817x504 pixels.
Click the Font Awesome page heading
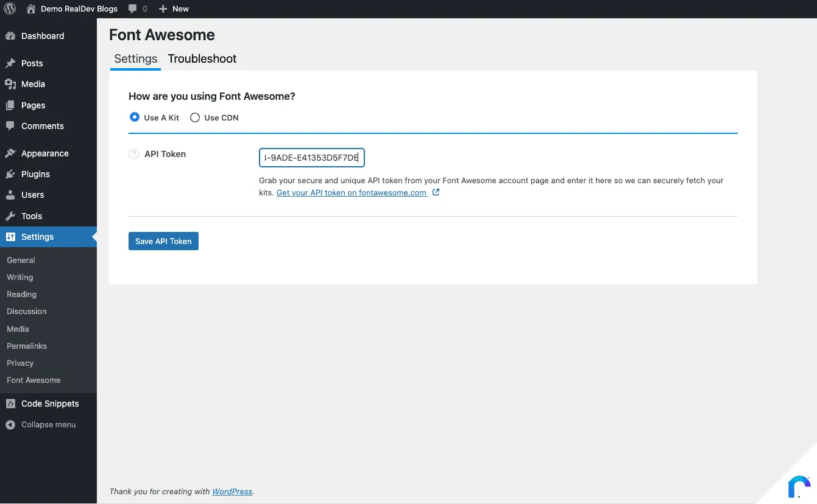(162, 35)
